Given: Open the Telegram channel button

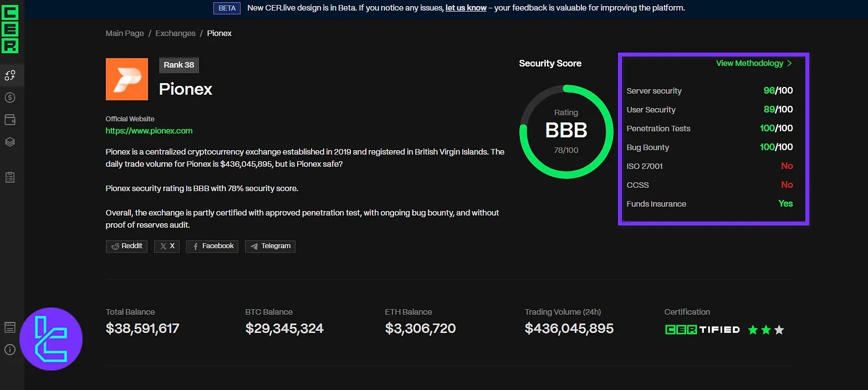Looking at the screenshot, I should tap(270, 246).
